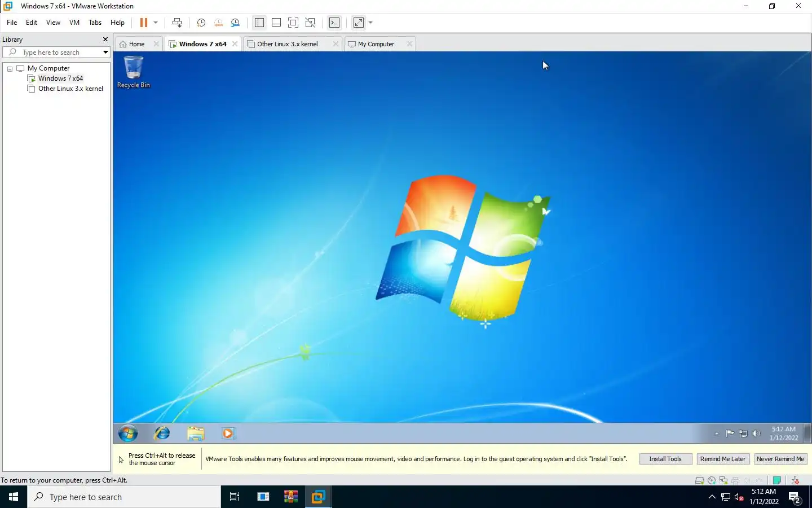The height and width of the screenshot is (508, 812).
Task: Open the Tabs menu
Action: pyautogui.click(x=95, y=23)
